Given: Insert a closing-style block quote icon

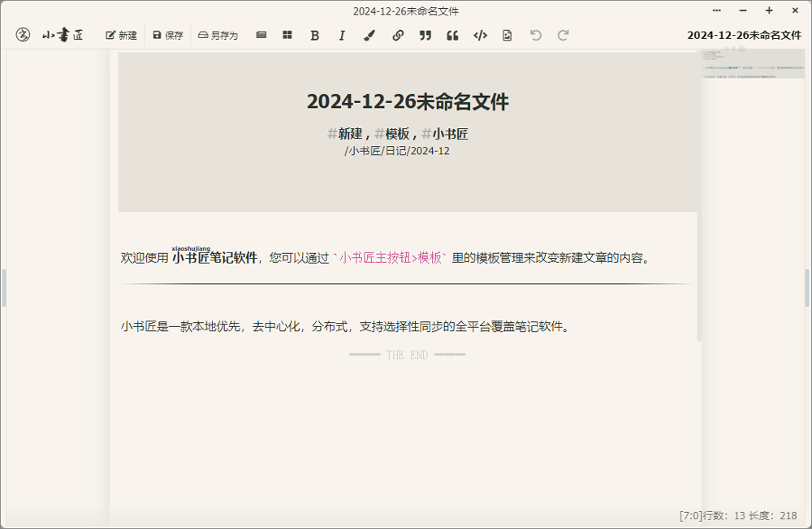Looking at the screenshot, I should click(425, 35).
